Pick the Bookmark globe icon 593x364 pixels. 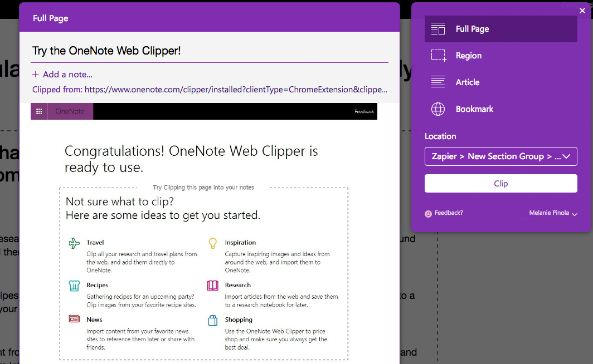click(x=438, y=109)
